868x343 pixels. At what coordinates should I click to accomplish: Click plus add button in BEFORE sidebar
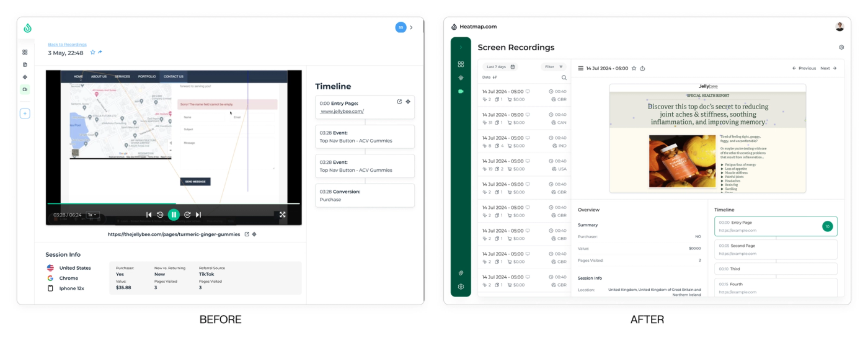pos(25,114)
